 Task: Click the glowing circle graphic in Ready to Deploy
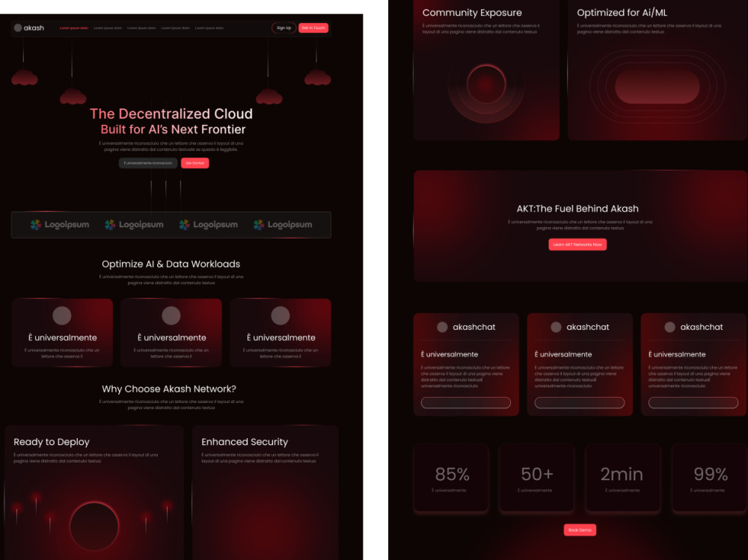(94, 526)
